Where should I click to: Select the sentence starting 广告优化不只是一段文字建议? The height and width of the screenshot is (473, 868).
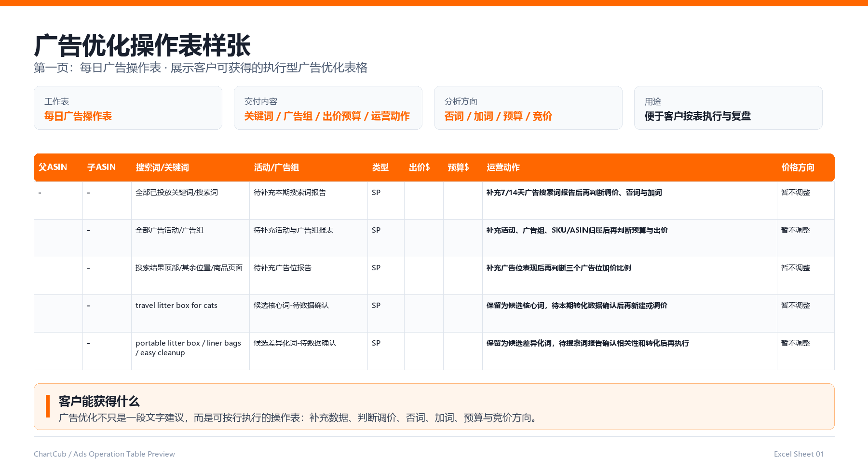[299, 418]
